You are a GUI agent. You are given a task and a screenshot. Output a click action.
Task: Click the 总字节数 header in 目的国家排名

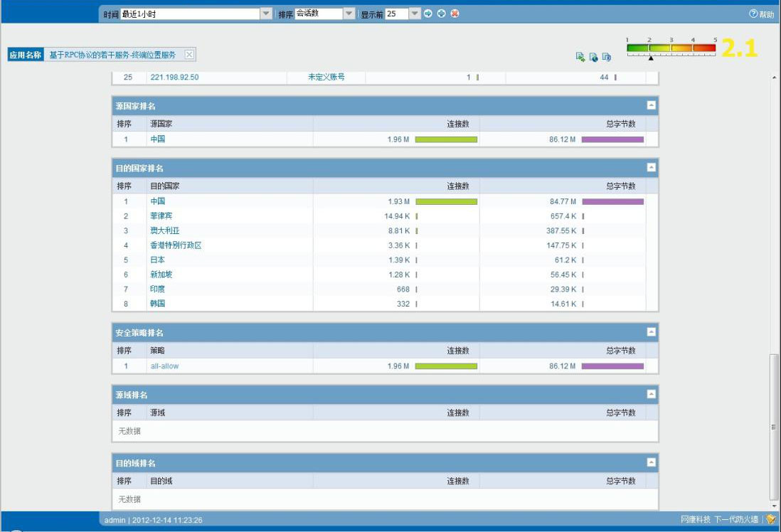(621, 186)
